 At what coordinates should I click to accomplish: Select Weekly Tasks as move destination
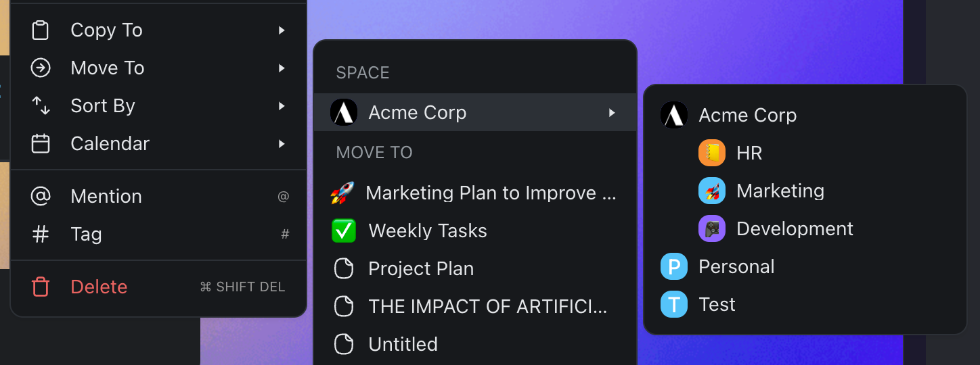(427, 231)
